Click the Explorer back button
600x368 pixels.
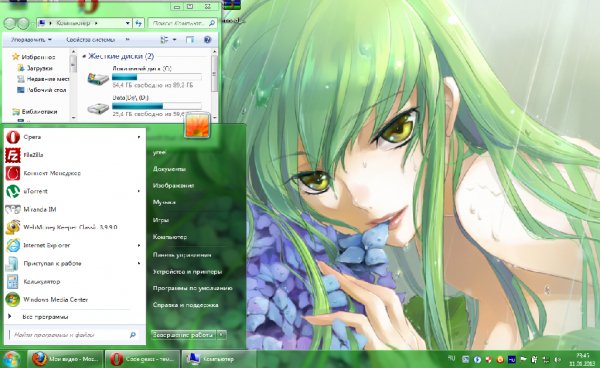pyautogui.click(x=9, y=23)
